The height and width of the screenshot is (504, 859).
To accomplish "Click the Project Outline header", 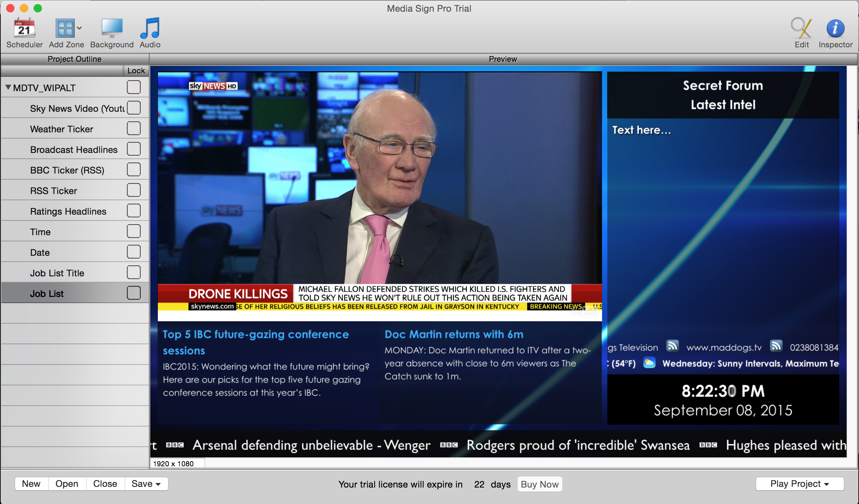I will coord(75,59).
